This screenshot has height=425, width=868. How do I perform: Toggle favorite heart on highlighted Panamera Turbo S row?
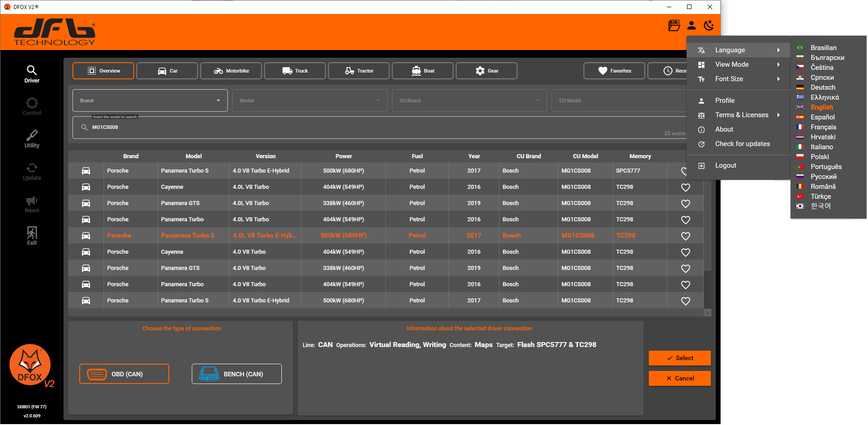tap(685, 236)
